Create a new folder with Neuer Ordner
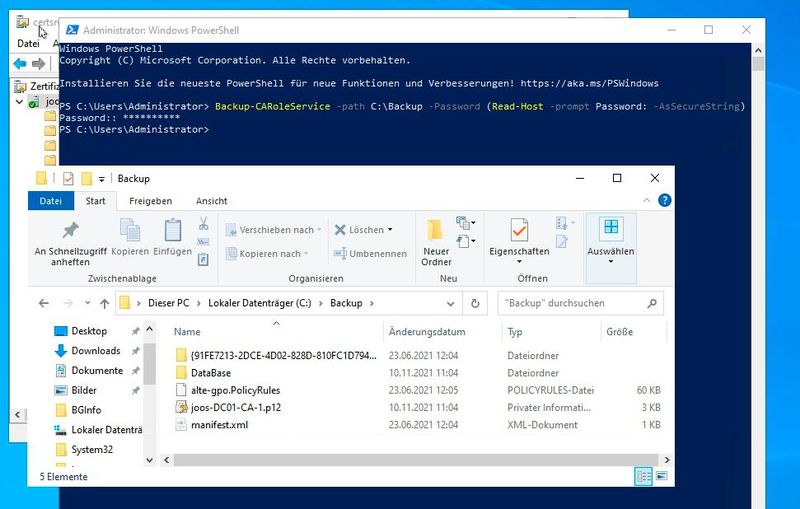 (436, 243)
